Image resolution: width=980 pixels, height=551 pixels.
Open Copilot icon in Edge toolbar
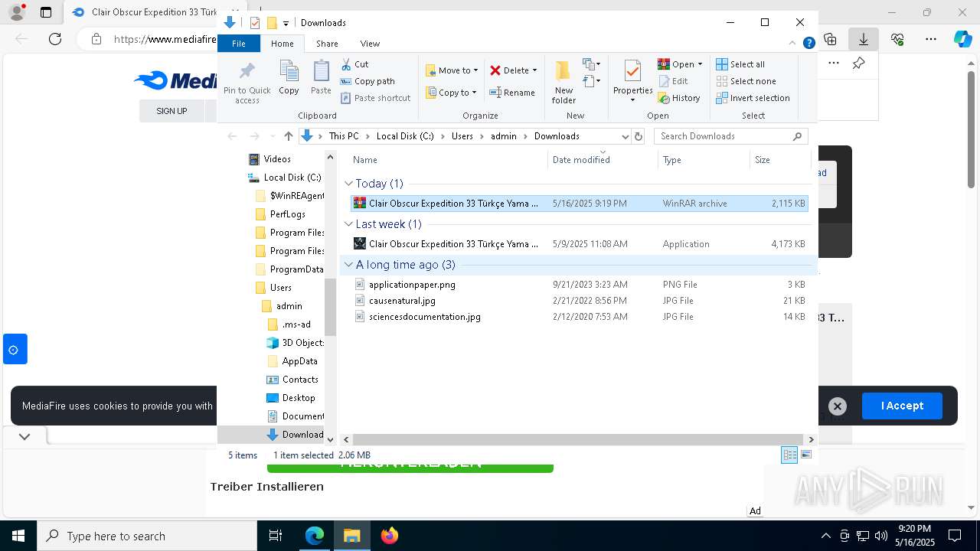pyautogui.click(x=962, y=39)
